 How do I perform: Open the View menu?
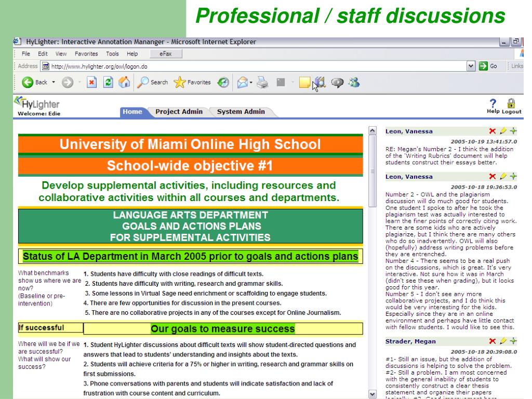pos(61,54)
